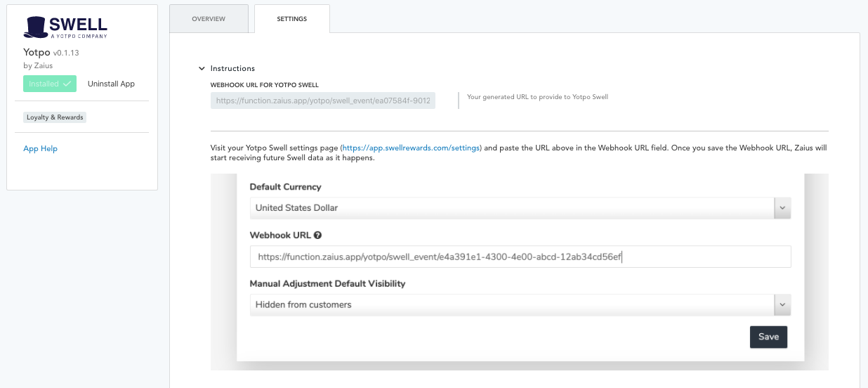Select the Settings tab
The height and width of the screenshot is (388, 868).
point(292,19)
